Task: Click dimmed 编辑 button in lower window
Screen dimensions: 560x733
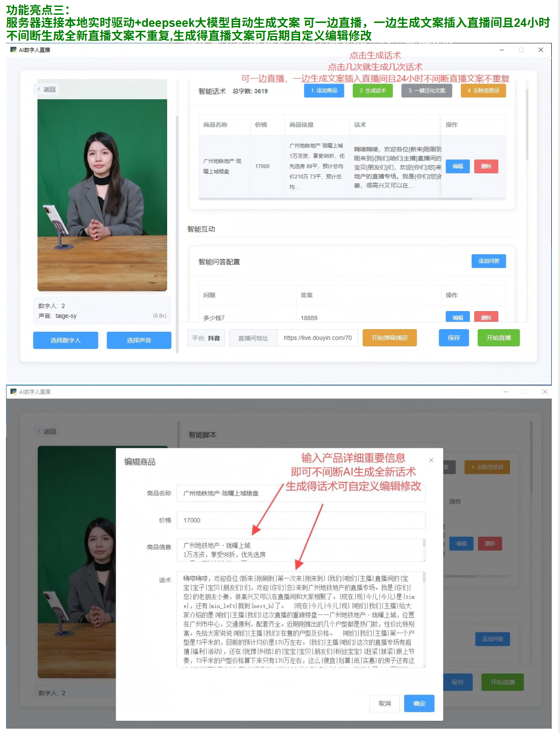Action: tap(461, 543)
